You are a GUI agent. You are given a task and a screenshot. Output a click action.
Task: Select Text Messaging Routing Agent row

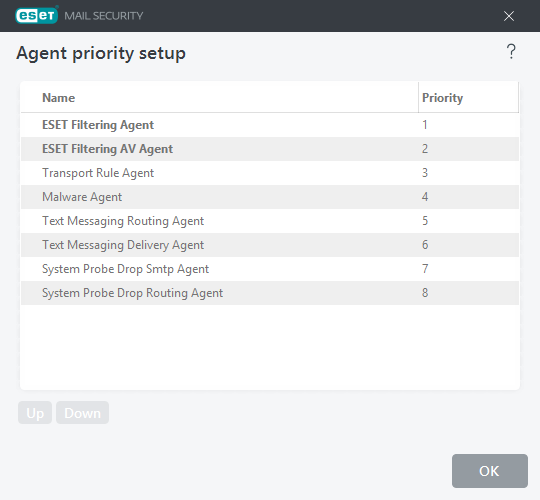click(270, 221)
